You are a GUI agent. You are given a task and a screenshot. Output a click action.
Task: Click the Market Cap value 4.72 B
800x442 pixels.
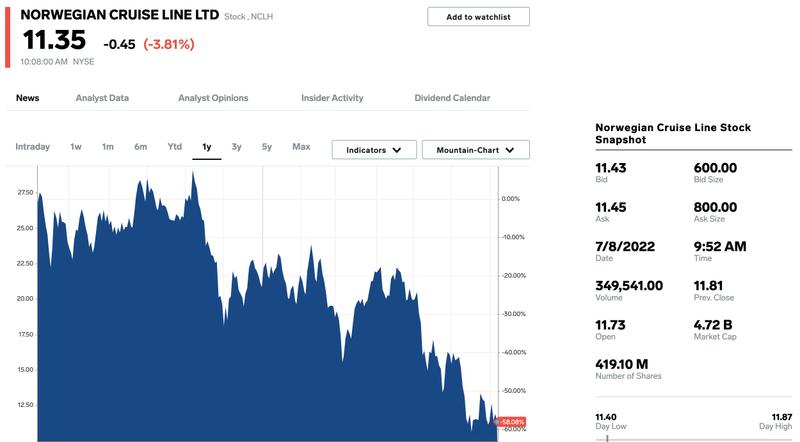coord(713,325)
